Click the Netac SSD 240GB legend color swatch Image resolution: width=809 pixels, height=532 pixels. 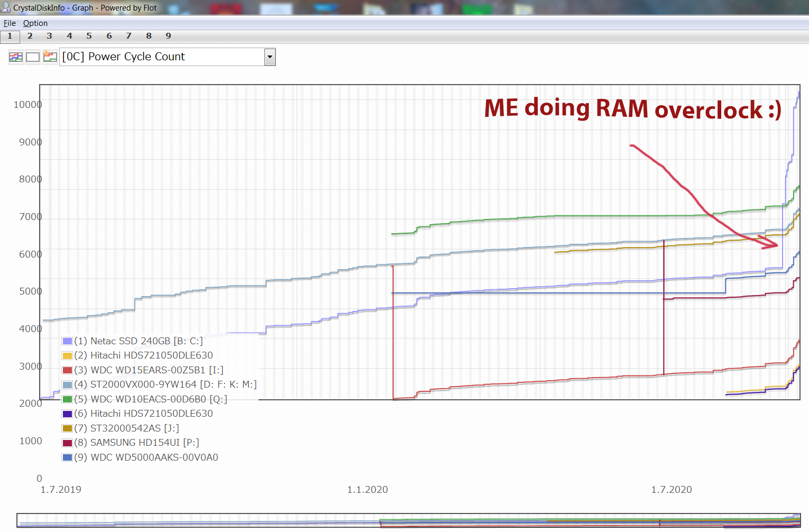(67, 341)
